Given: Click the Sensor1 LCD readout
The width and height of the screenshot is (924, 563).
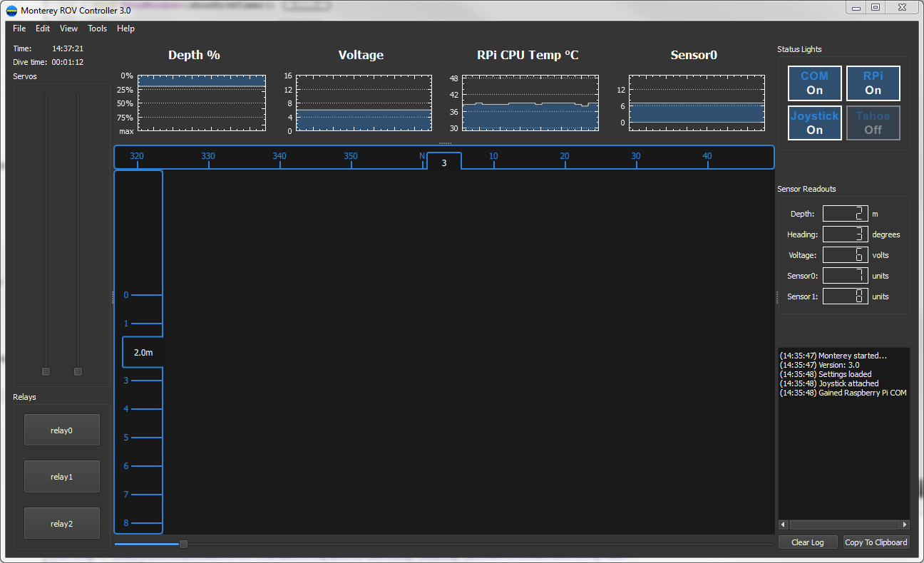Looking at the screenshot, I should point(846,296).
